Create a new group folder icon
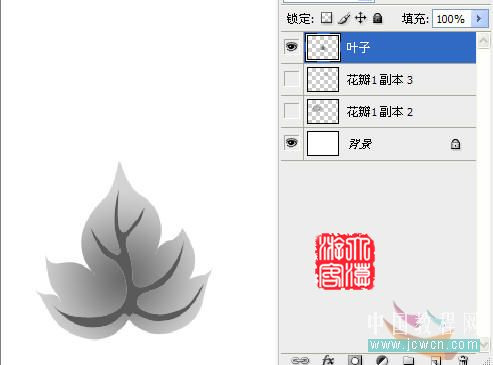Image resolution: width=493 pixels, height=365 pixels. point(409,360)
